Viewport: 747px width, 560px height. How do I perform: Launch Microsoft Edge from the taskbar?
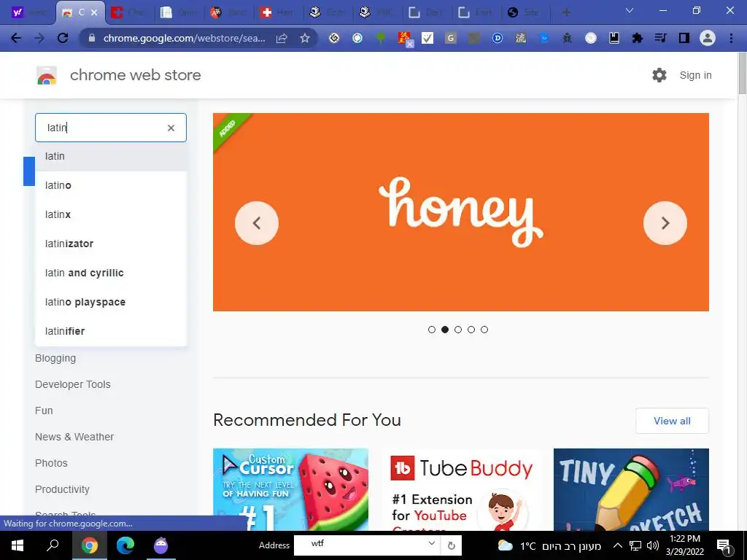point(125,545)
